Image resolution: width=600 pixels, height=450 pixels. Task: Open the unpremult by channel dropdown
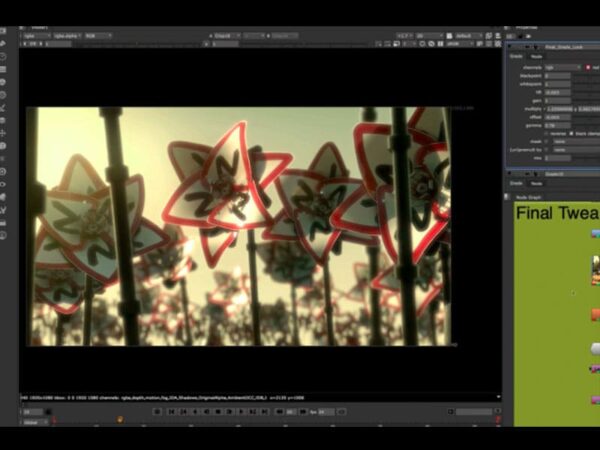coord(576,150)
